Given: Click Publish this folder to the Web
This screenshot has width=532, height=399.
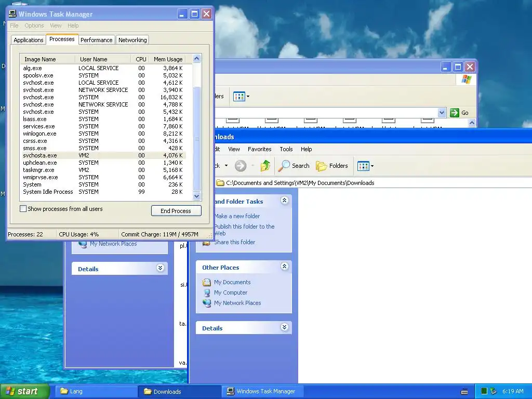Looking at the screenshot, I should [244, 230].
